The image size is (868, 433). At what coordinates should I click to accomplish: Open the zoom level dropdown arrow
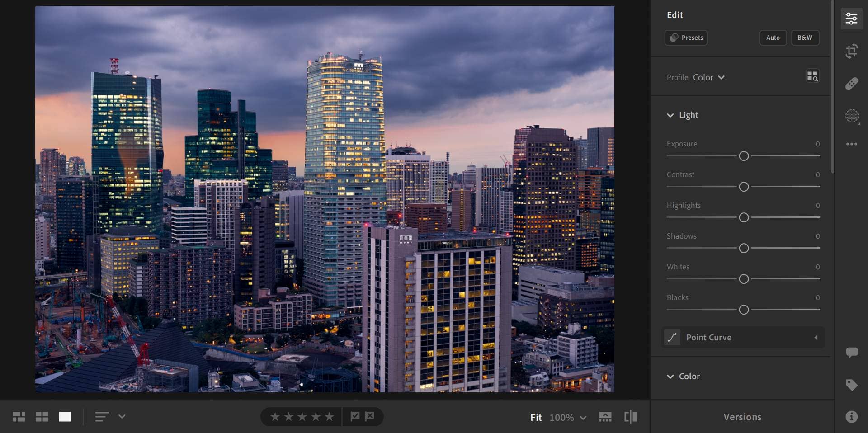tap(583, 418)
